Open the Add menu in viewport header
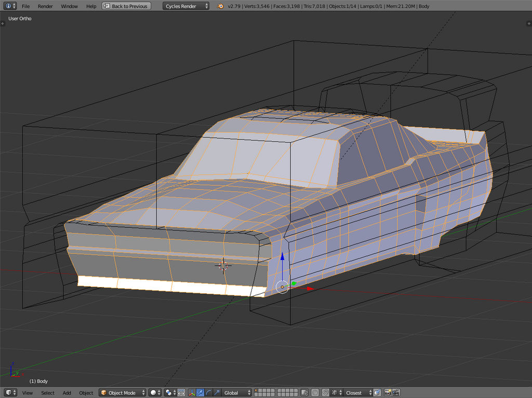This screenshot has height=398, width=532. coord(67,393)
